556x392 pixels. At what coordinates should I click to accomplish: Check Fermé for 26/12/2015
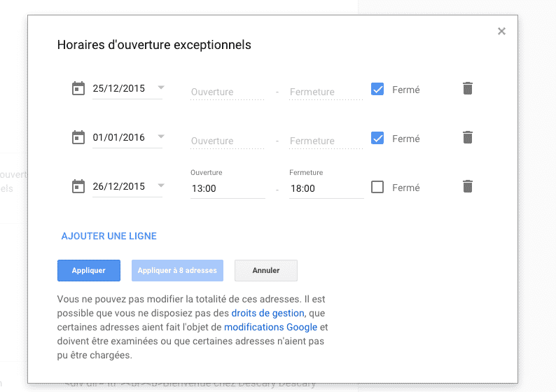tap(377, 188)
